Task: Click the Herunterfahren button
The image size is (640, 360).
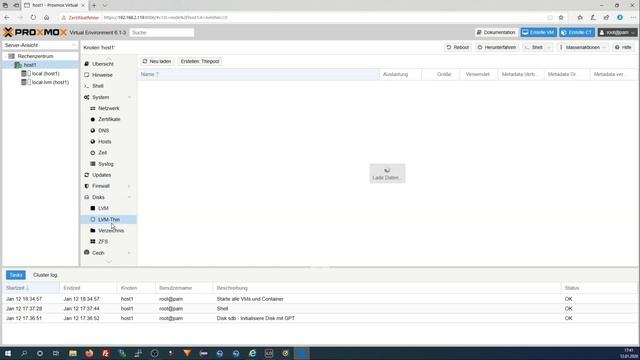Action: click(x=496, y=47)
